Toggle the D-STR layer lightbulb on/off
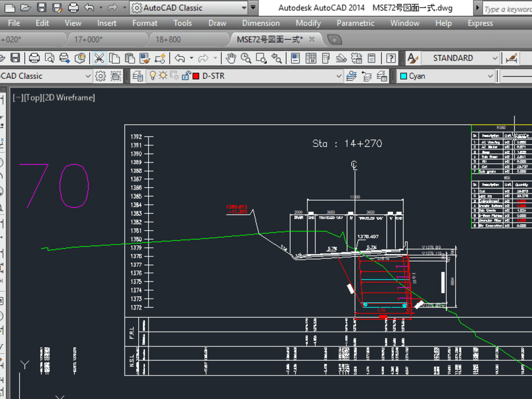The width and height of the screenshot is (532, 399). click(153, 76)
